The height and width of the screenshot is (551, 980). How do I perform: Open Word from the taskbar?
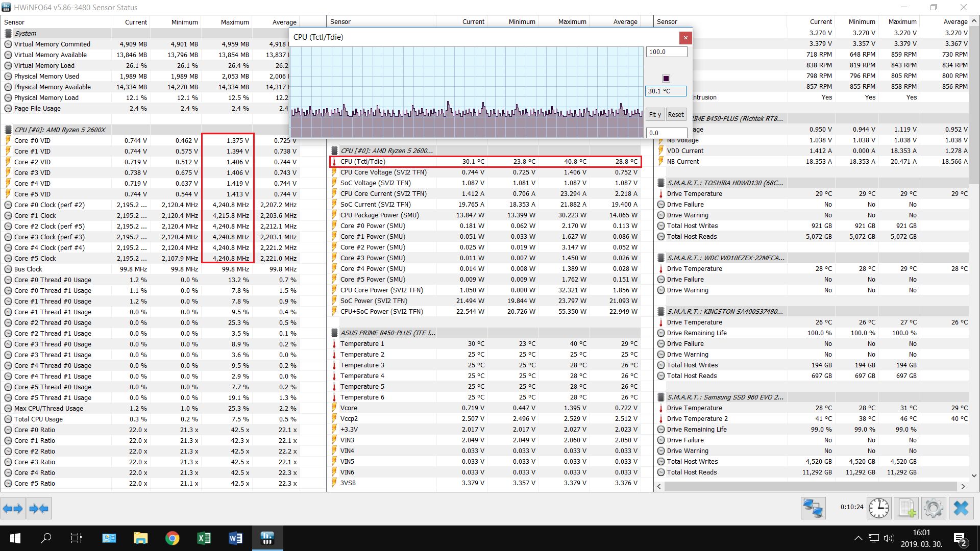(235, 538)
